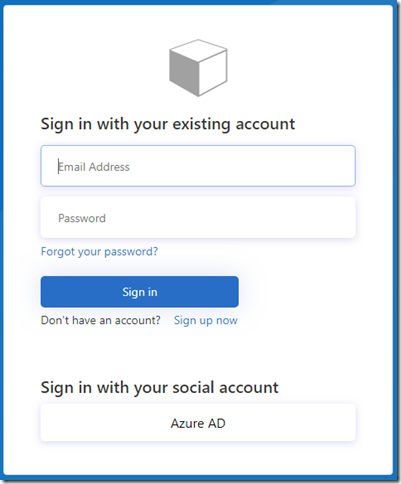This screenshot has width=401, height=484.
Task: Click the 'Don't have an account?' text
Action: (x=101, y=320)
